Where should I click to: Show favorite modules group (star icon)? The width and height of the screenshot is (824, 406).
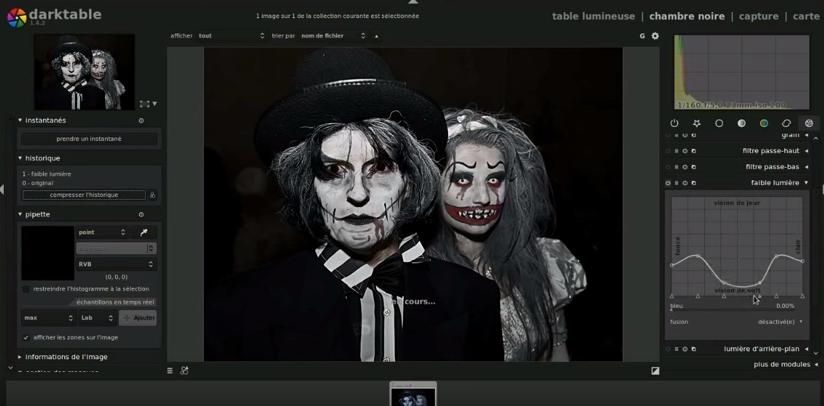pyautogui.click(x=697, y=123)
